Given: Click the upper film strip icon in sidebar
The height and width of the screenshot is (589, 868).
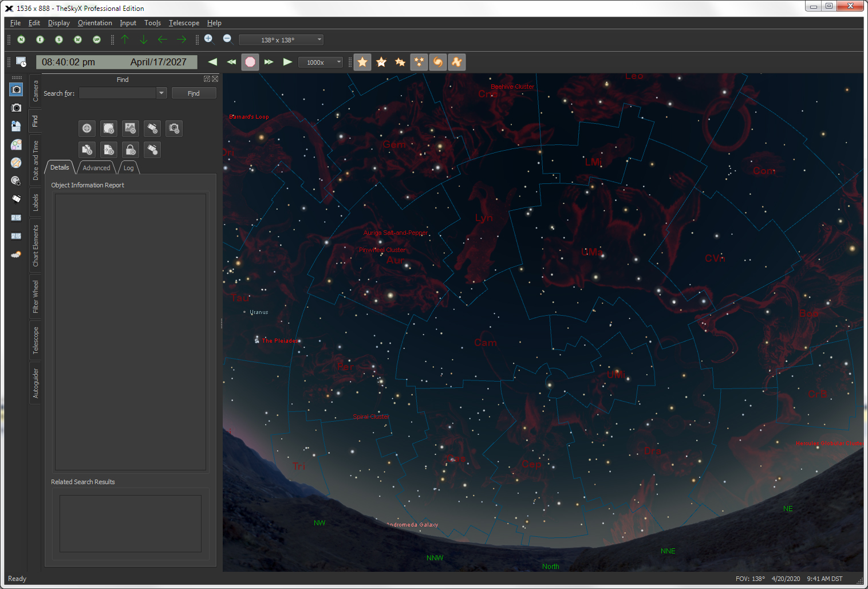Looking at the screenshot, I should pyautogui.click(x=16, y=218).
